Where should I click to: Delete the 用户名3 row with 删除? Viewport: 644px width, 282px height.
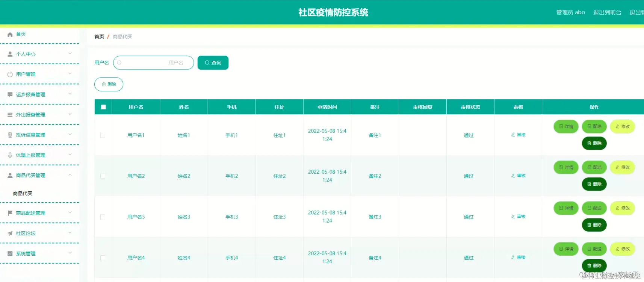point(594,225)
